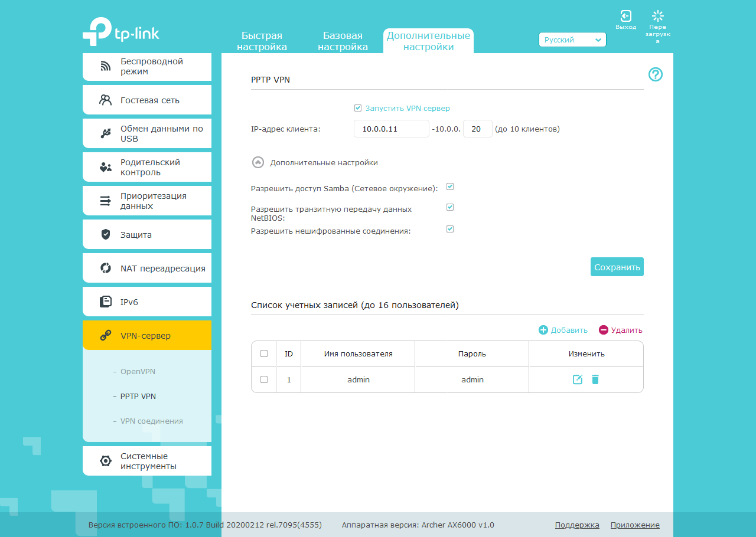Click the VPN-сервер link icon
Image resolution: width=756 pixels, height=537 pixels.
[x=106, y=336]
